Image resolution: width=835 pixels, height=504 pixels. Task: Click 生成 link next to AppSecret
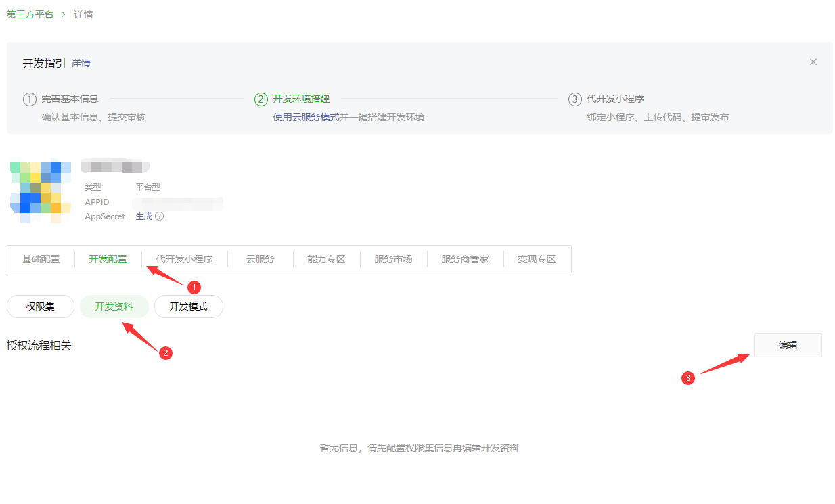143,216
